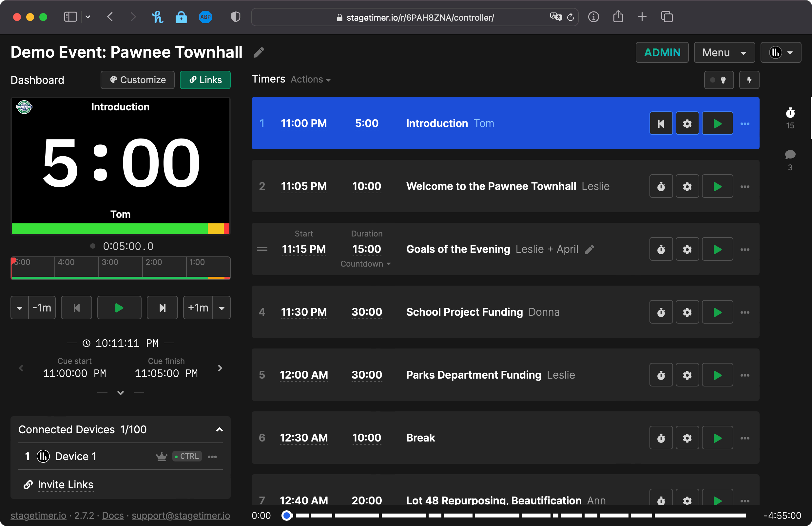Click the Links button in Dashboard
Viewport: 812px width, 526px height.
click(205, 80)
